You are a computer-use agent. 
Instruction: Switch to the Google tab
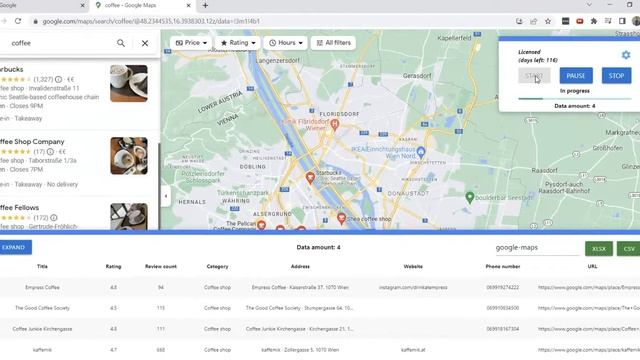point(43,5)
